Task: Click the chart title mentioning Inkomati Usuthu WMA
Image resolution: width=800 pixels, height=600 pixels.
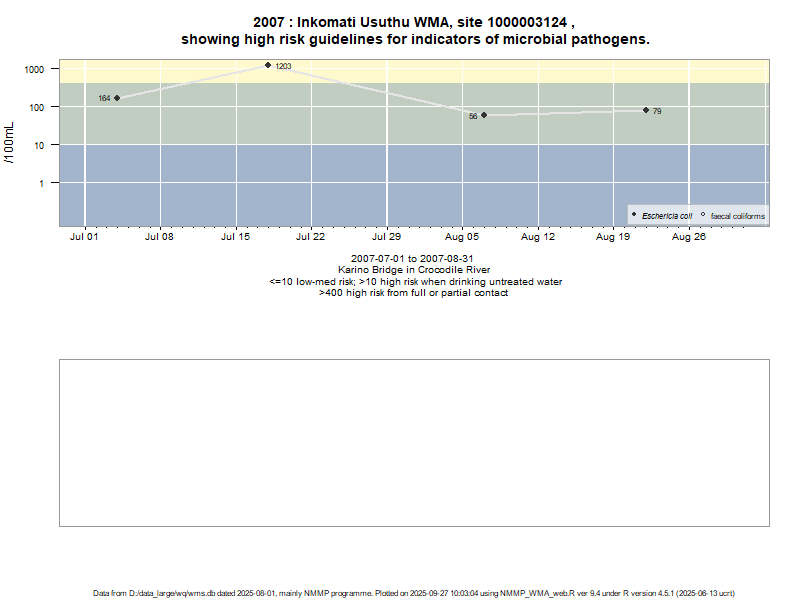Action: tap(414, 30)
